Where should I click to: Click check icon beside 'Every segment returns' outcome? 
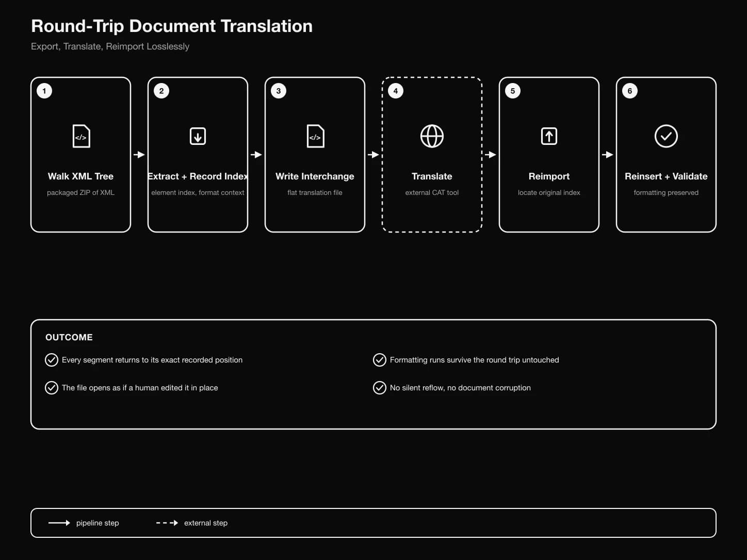52,360
